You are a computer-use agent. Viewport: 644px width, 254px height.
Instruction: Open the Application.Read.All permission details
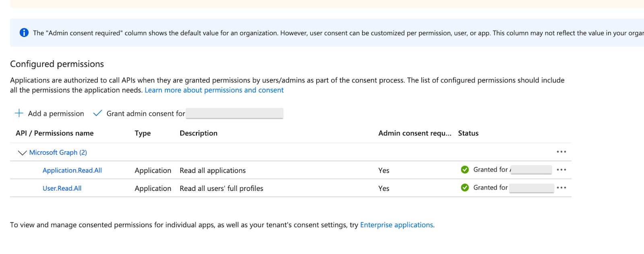tap(72, 170)
